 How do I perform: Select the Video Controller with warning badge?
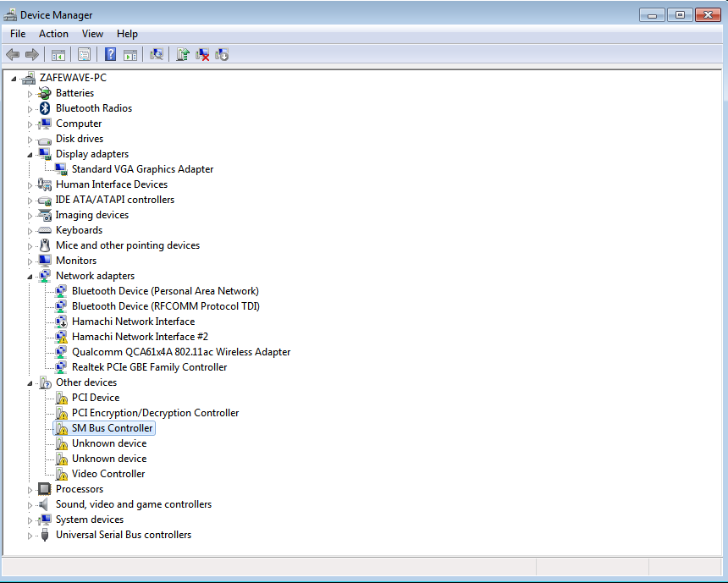[108, 473]
